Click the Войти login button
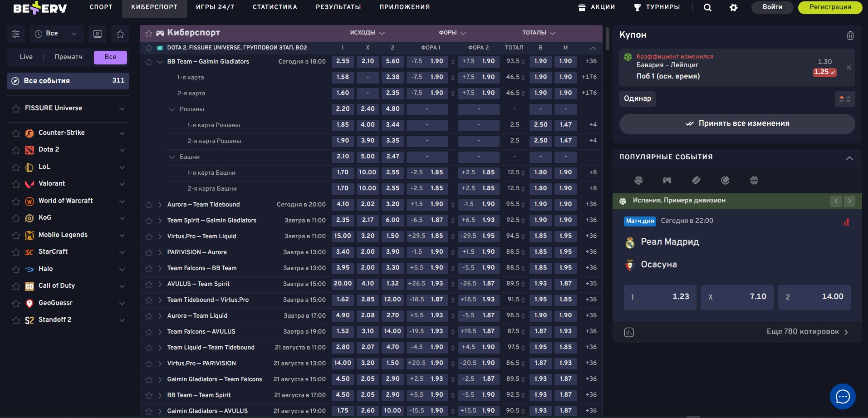 click(x=772, y=7)
